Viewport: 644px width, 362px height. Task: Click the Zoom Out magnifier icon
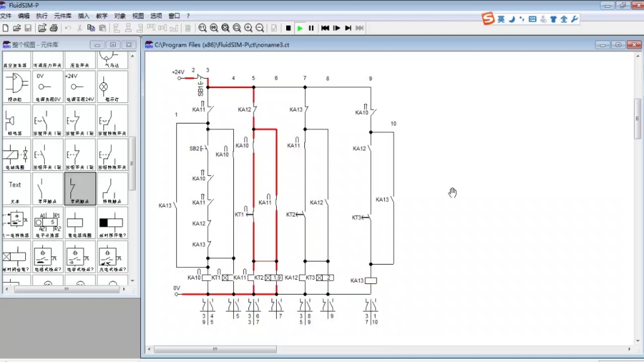click(x=260, y=28)
